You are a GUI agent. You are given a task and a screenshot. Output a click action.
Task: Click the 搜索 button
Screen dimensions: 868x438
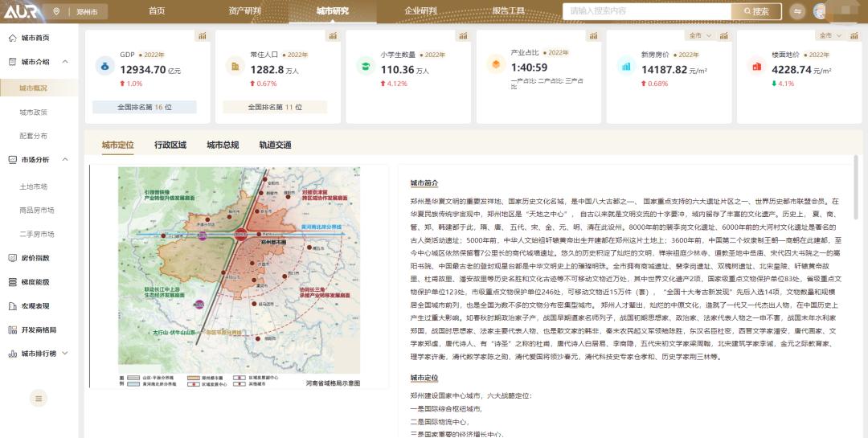coord(756,11)
